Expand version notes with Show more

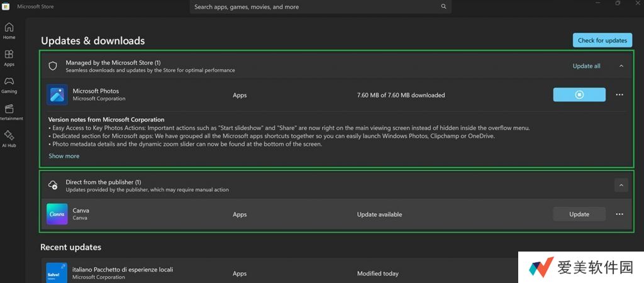pyautogui.click(x=64, y=156)
